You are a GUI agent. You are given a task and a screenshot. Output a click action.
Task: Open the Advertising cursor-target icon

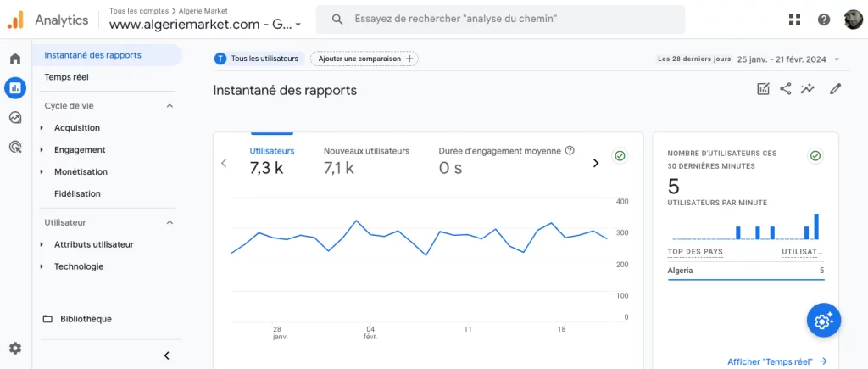coord(15,147)
